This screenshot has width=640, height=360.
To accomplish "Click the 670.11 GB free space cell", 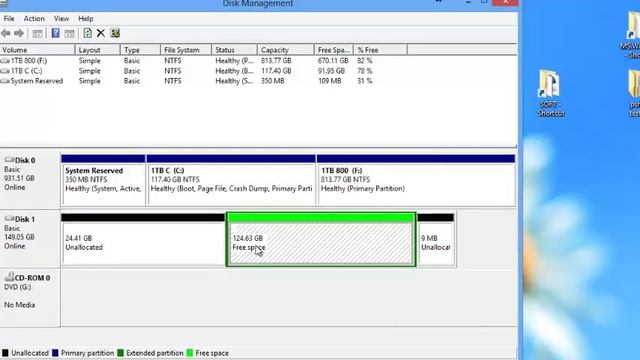I will pyautogui.click(x=333, y=61).
